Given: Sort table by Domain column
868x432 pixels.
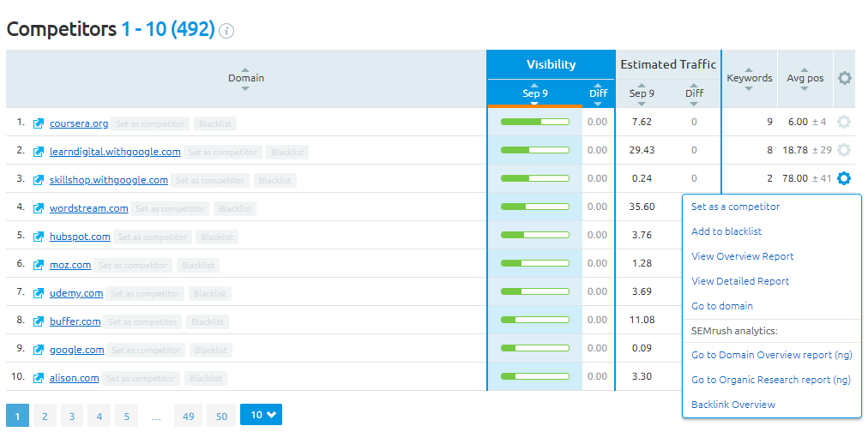Looking at the screenshot, I should click(x=246, y=78).
